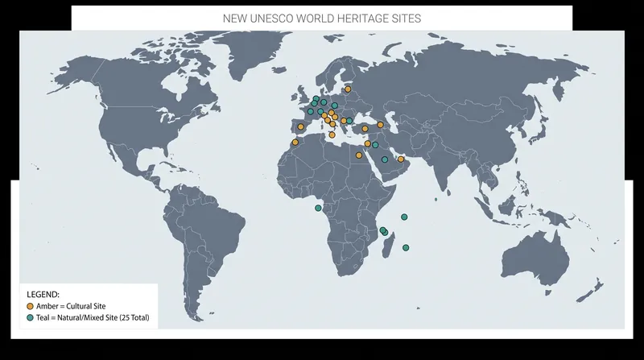Click the 'NEW UNESCO WORLD HERITAGE SITES' title
Viewport: 644px width, 360px height.
[x=322, y=19]
